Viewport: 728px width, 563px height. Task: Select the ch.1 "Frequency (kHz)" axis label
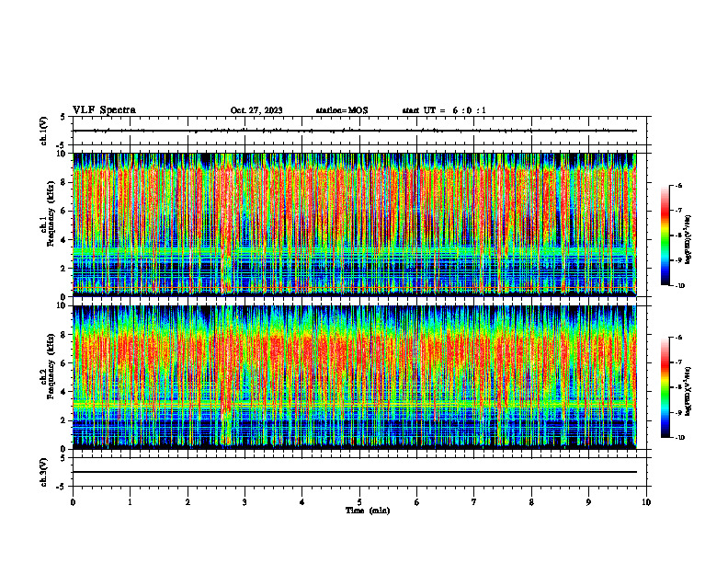click(x=51, y=212)
